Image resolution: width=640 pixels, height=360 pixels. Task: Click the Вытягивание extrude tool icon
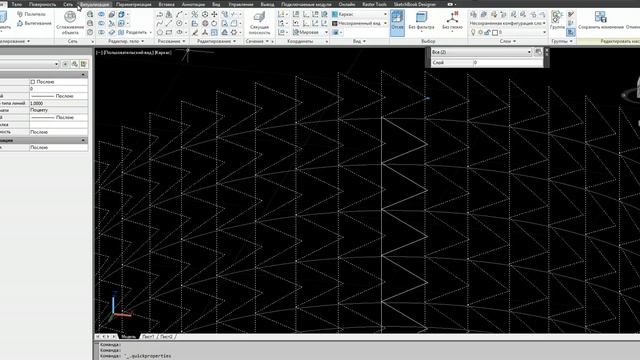click(x=20, y=23)
